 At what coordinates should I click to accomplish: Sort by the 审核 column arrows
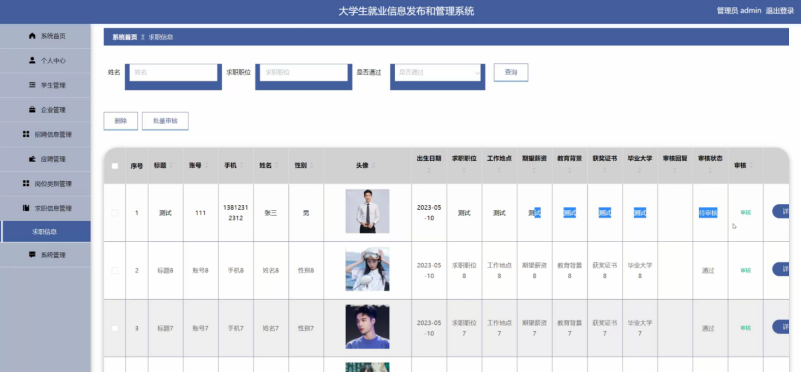pyautogui.click(x=751, y=166)
